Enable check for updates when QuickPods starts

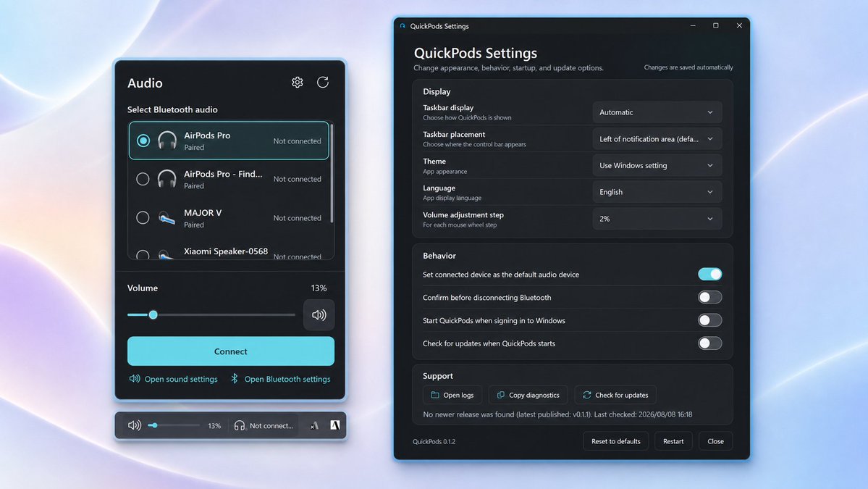(x=709, y=343)
